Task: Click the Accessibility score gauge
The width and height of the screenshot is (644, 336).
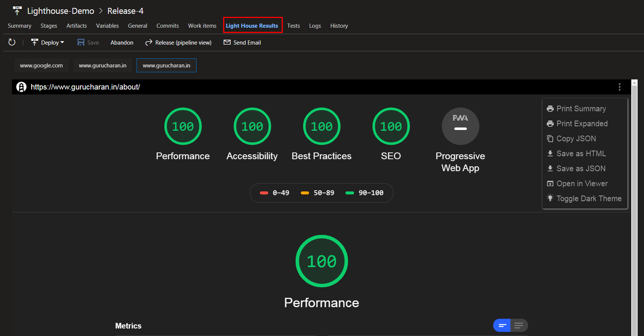Action: [x=252, y=126]
